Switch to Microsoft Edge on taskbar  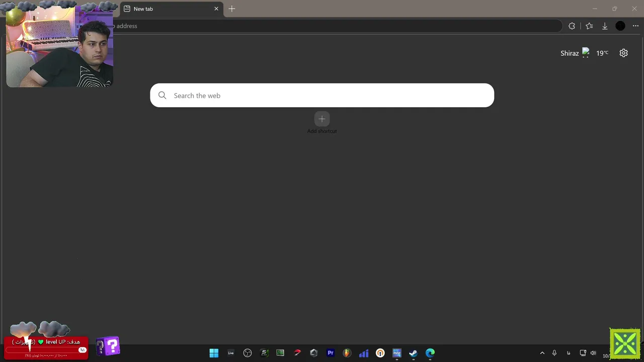430,353
